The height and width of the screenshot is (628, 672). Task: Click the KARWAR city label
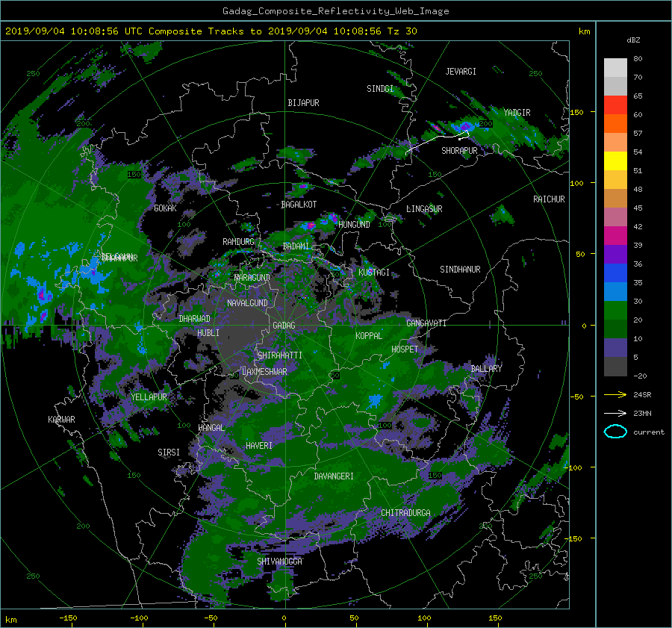click(x=61, y=420)
